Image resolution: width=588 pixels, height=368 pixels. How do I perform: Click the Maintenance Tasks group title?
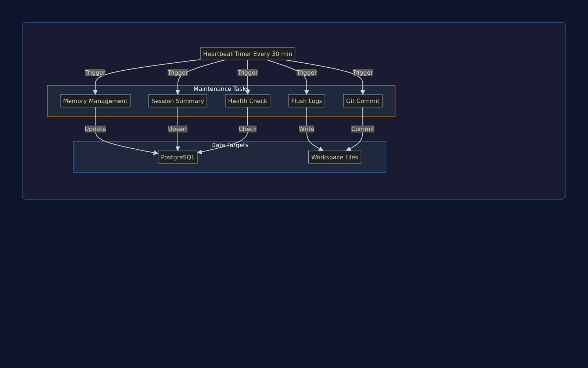click(x=221, y=89)
